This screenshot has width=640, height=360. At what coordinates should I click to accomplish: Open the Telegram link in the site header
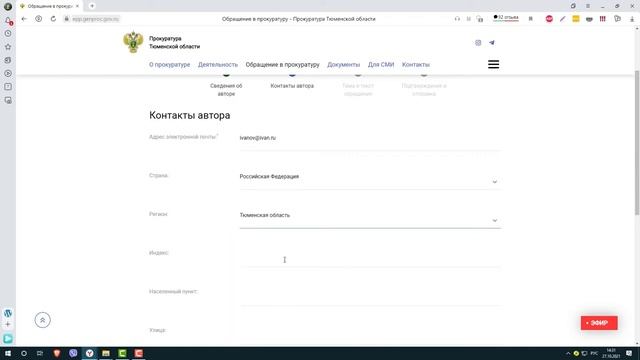click(x=491, y=42)
